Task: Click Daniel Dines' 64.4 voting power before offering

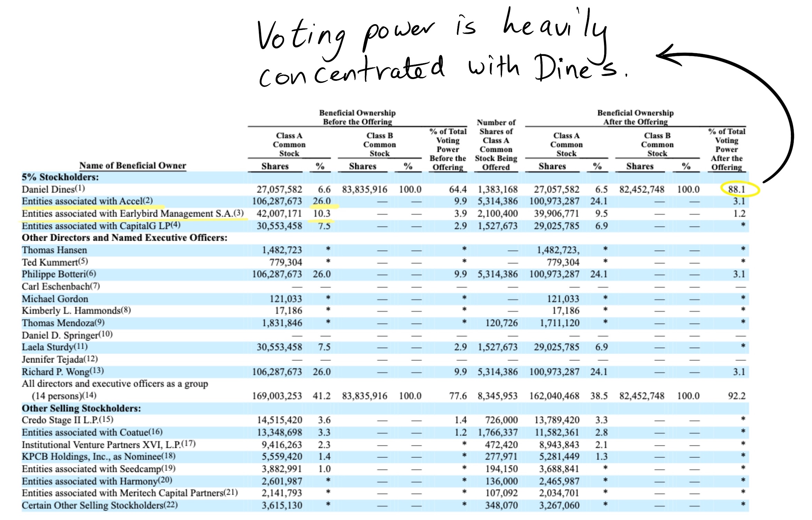Action: pos(458,189)
